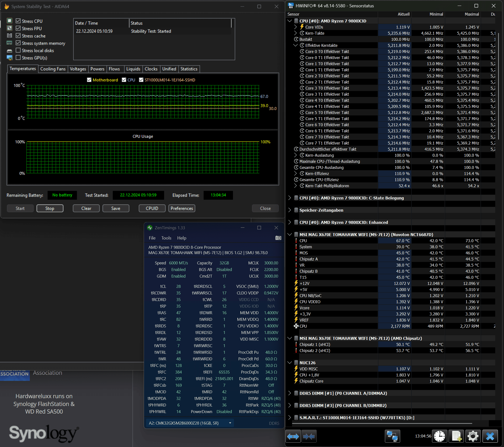
Task: Collapse the NUC126 sensor section
Action: tap(290, 363)
